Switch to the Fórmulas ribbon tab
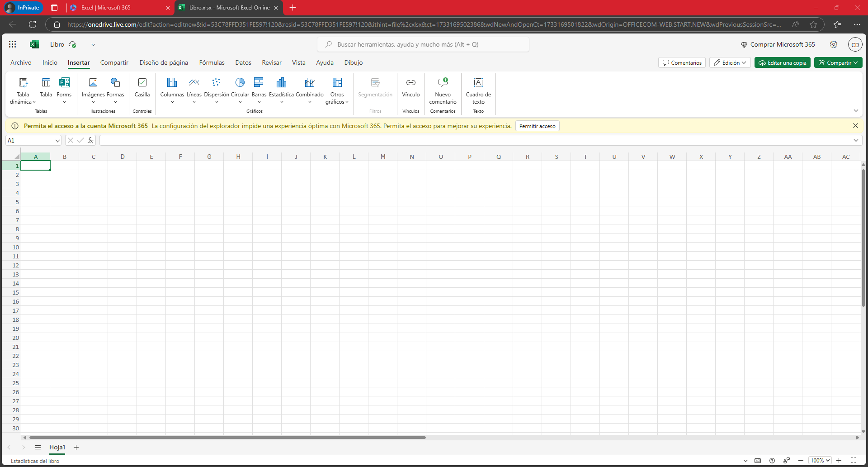 pyautogui.click(x=212, y=63)
